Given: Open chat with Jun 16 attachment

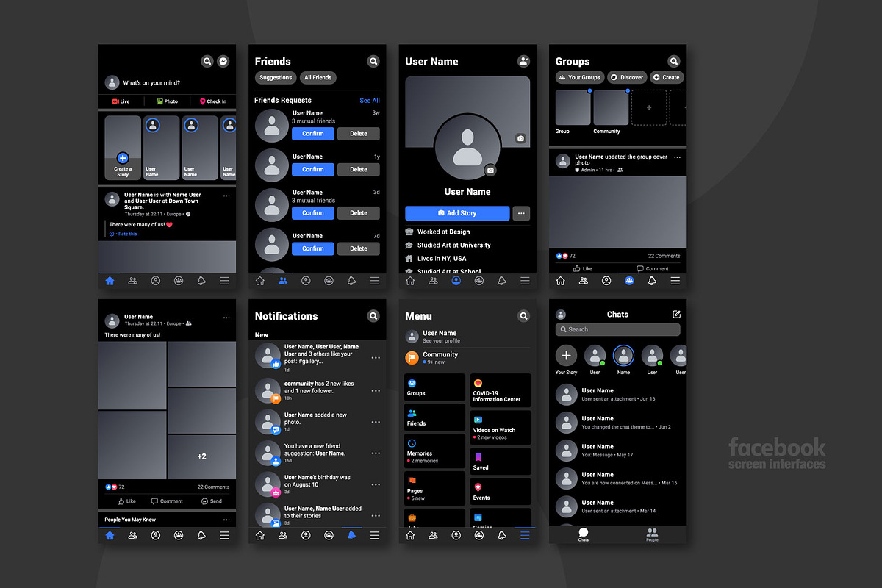Looking at the screenshot, I should pyautogui.click(x=617, y=395).
